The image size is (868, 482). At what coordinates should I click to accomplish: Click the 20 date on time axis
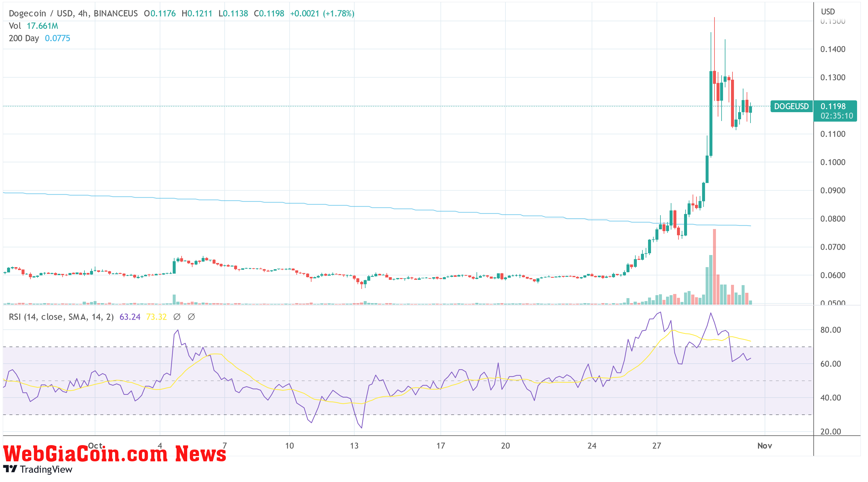(x=505, y=446)
